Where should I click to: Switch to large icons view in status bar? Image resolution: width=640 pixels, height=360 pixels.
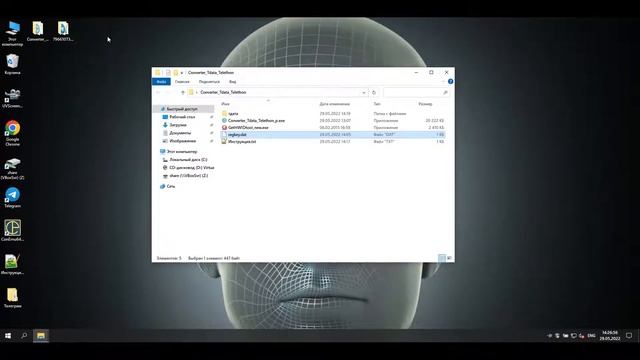(449, 258)
